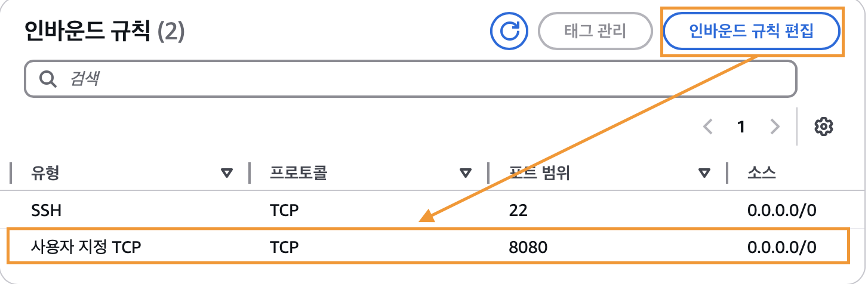Click the 태그 관리 button
Viewport: 868px width, 284px height.
[x=595, y=31]
